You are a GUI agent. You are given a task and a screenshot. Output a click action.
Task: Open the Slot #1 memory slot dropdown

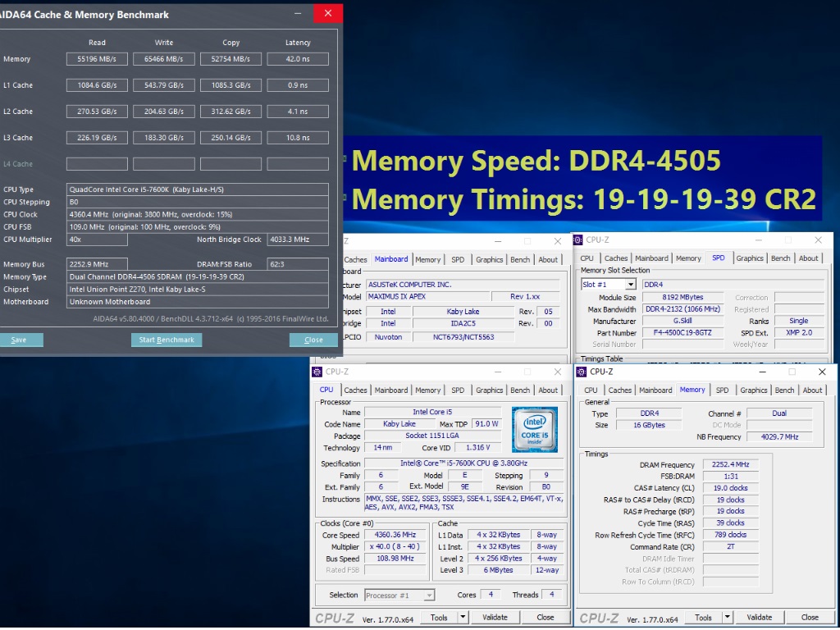pos(631,285)
